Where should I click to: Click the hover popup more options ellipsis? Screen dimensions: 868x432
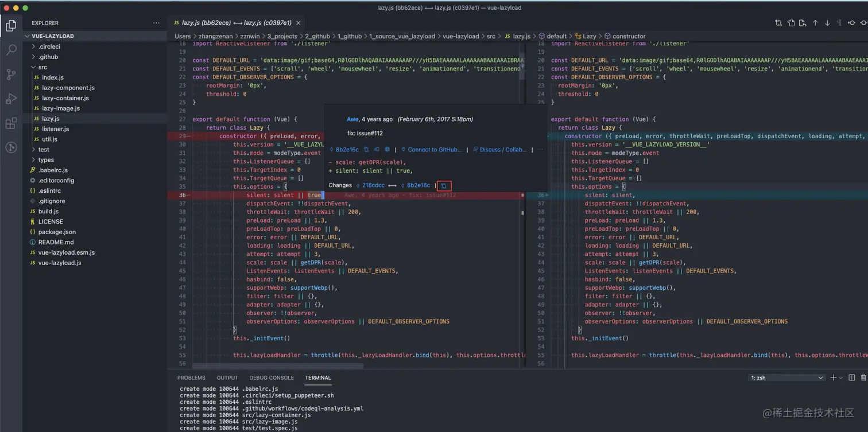tap(540, 150)
